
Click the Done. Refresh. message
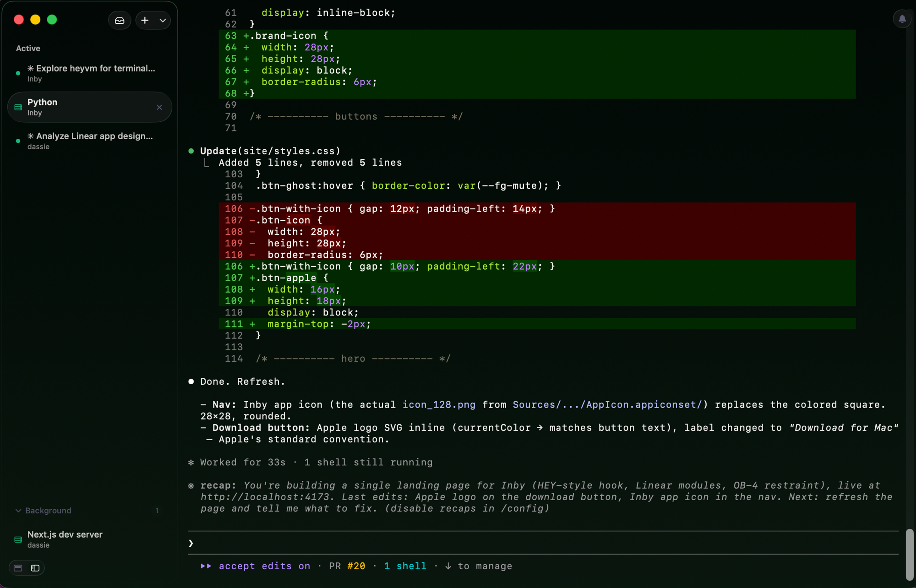click(243, 382)
